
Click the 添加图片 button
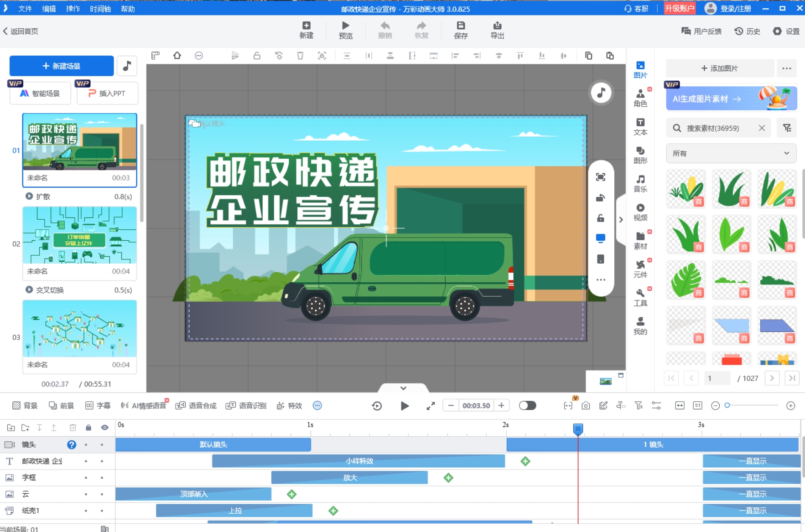pyautogui.click(x=720, y=68)
